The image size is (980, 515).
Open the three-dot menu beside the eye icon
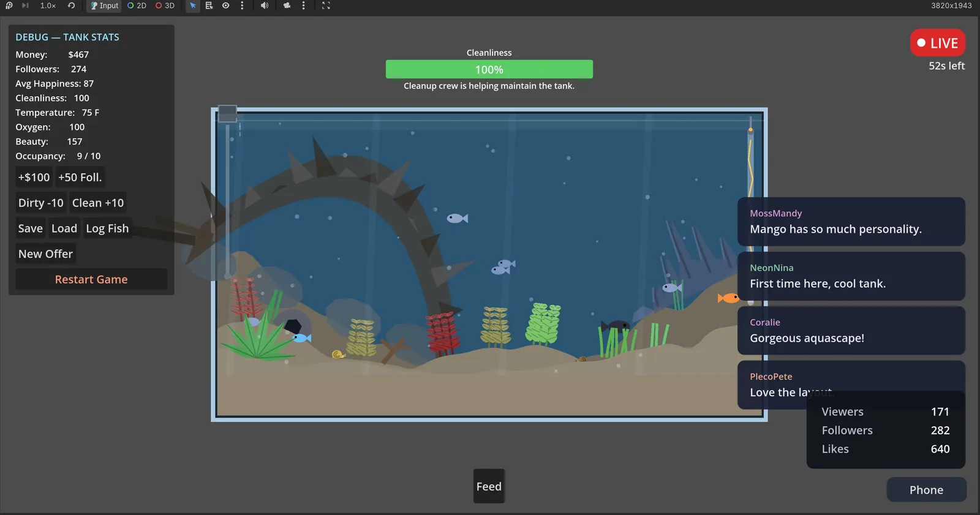(242, 6)
